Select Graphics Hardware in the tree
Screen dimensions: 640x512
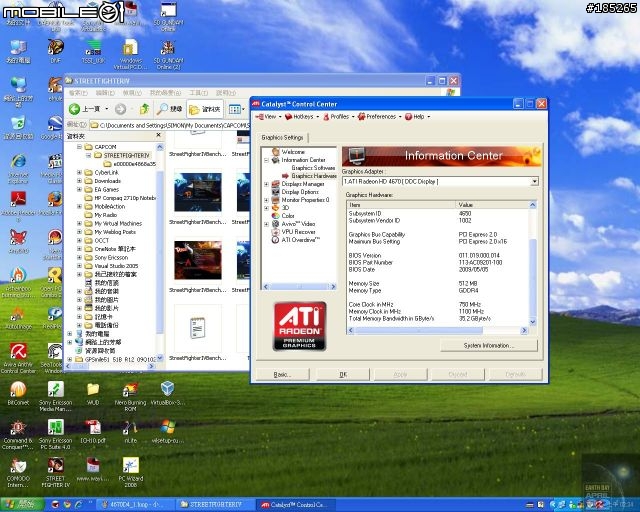[x=314, y=176]
